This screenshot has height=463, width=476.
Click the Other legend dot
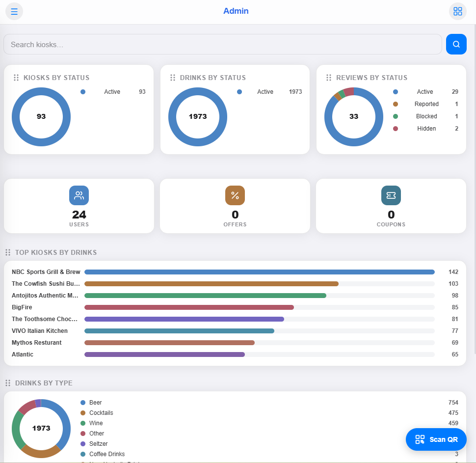pyautogui.click(x=83, y=434)
